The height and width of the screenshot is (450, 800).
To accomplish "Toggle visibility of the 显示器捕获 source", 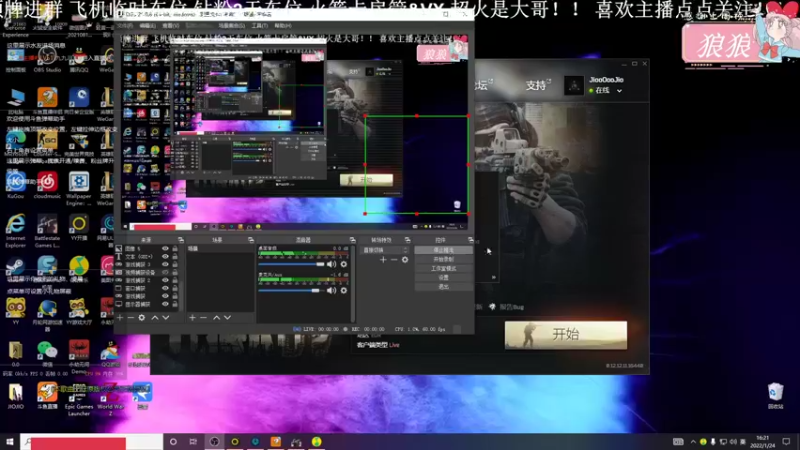I will click(165, 304).
